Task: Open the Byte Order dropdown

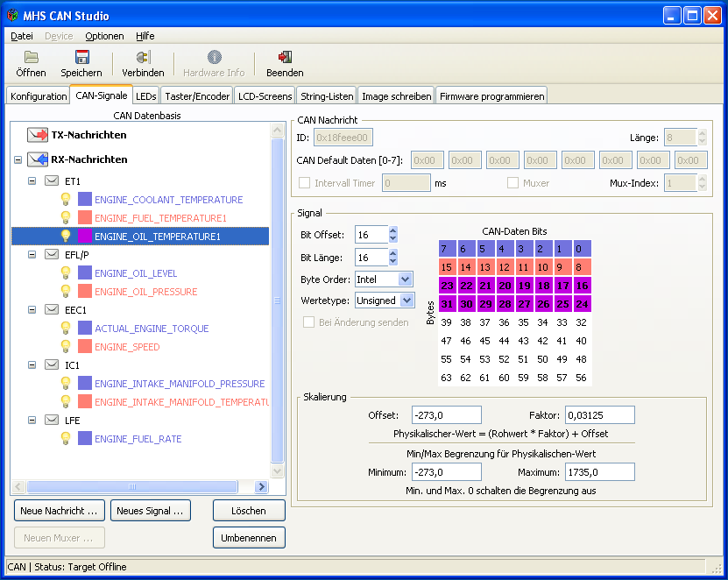Action: pos(405,279)
